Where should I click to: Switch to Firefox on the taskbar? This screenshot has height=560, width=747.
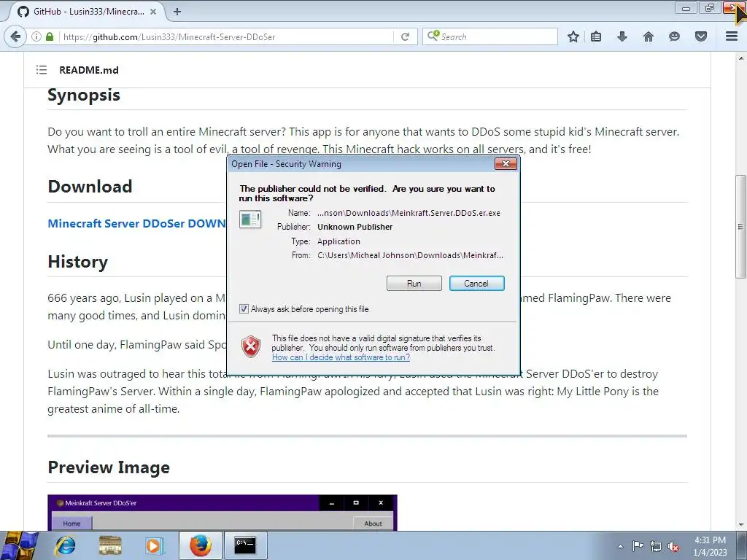200,545
